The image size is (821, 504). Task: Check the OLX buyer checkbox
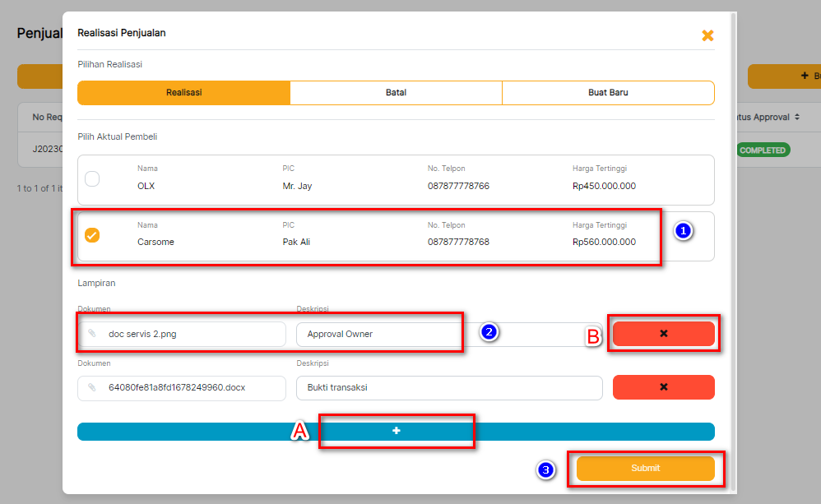(x=92, y=179)
